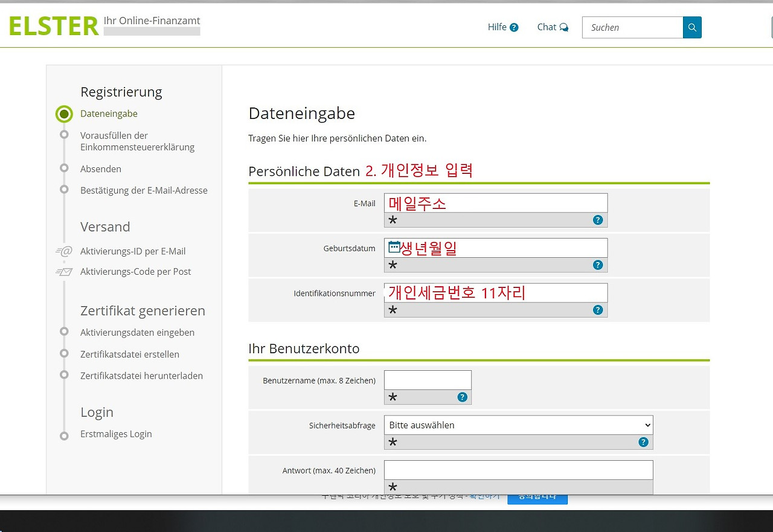The width and height of the screenshot is (773, 532).
Task: Click the @ icon beside Aktivierungs-ID per E-Mail
Action: tap(64, 251)
